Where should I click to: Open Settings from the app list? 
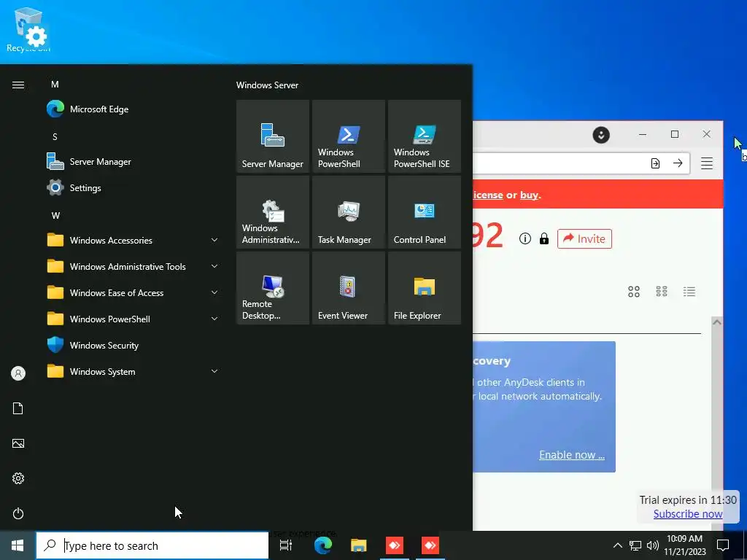click(133, 187)
